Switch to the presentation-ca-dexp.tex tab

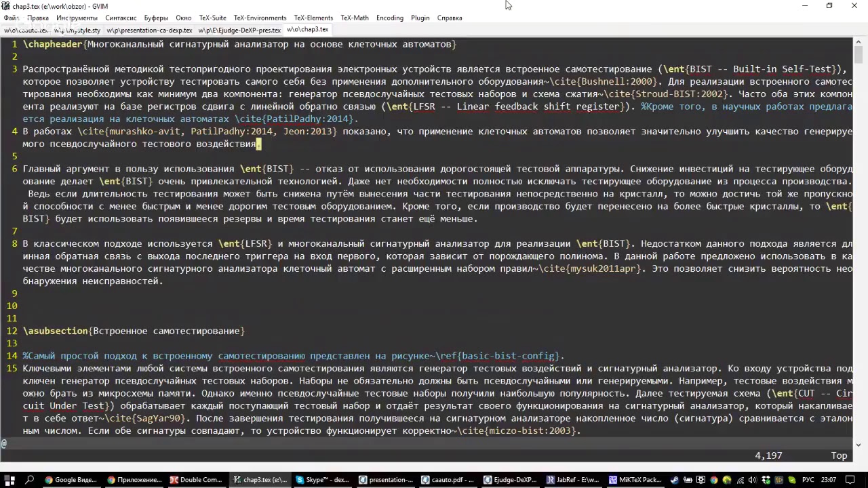click(149, 30)
